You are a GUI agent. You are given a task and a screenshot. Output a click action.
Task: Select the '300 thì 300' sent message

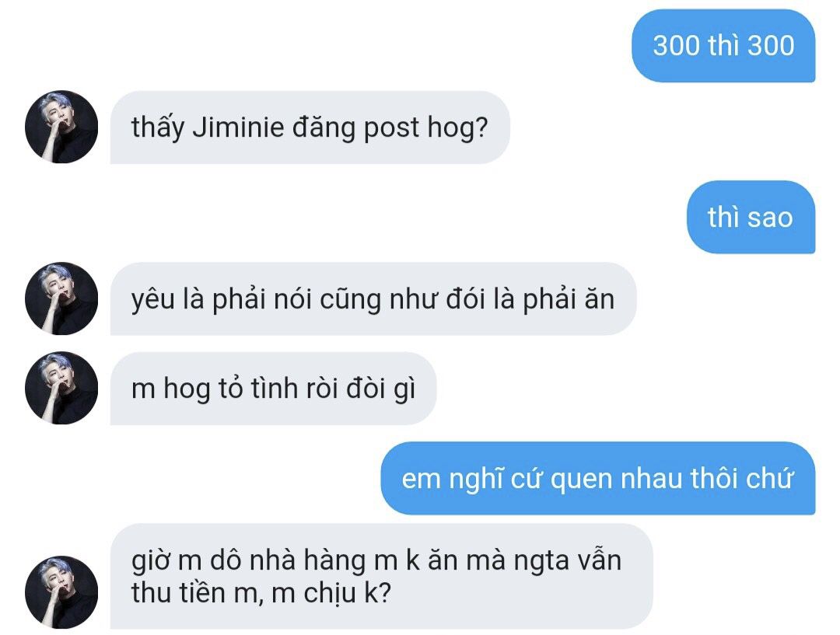coord(723,46)
